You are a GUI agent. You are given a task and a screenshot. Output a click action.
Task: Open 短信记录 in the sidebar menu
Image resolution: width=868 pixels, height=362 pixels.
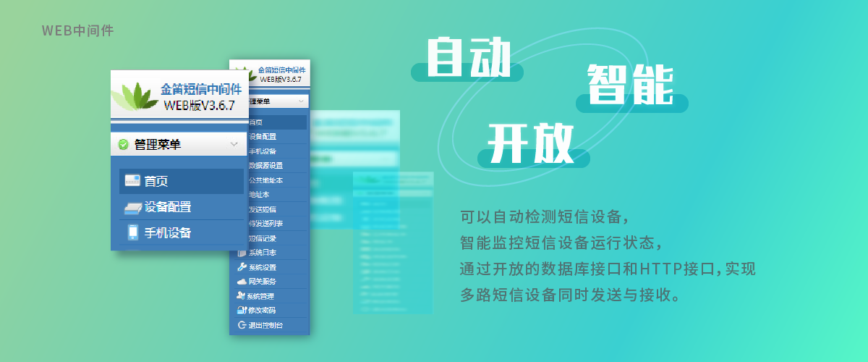(263, 238)
